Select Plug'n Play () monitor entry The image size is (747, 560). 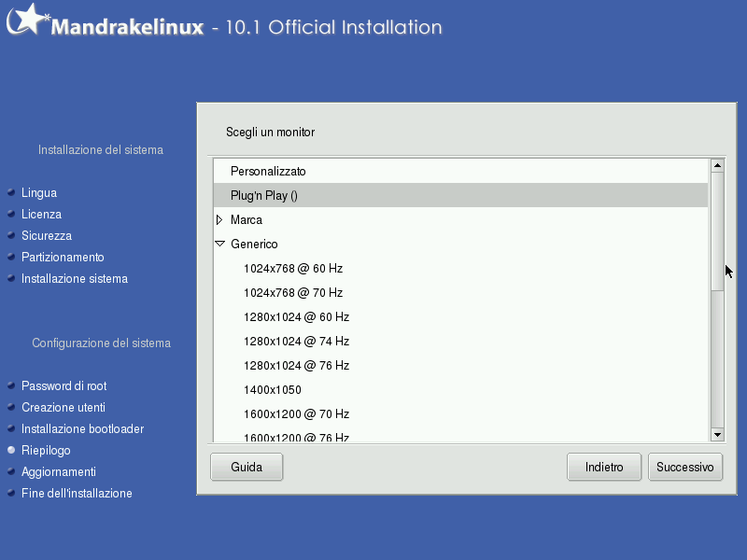coord(263,196)
